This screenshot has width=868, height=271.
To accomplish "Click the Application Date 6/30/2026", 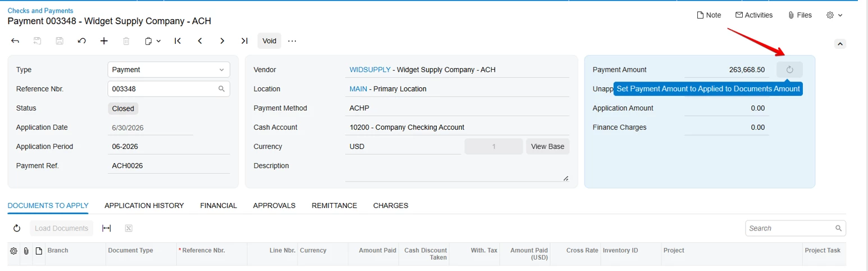I will (128, 128).
